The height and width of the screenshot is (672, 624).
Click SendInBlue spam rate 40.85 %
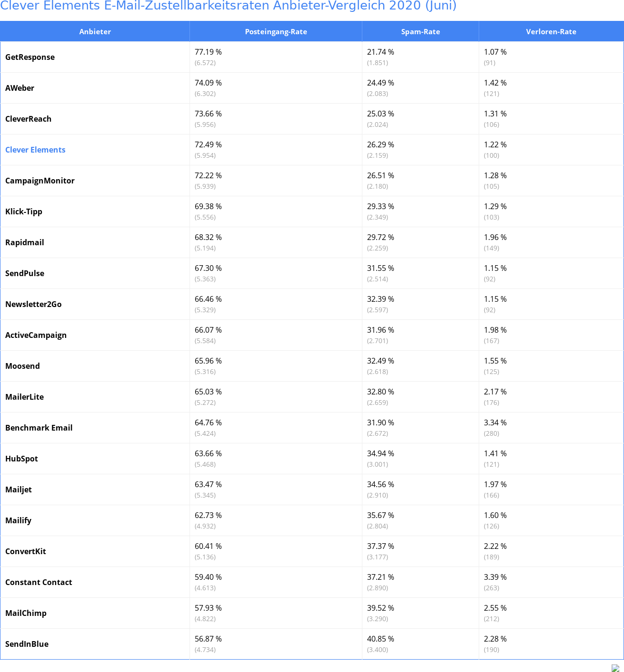[380, 639]
